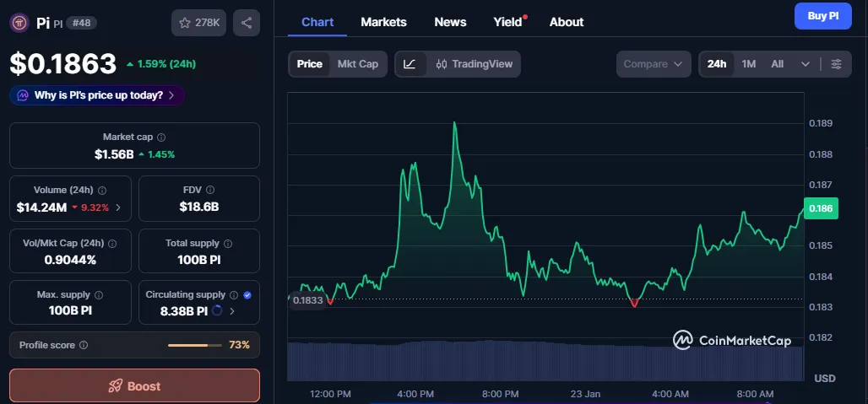Click the $18.6B FDV value

[x=198, y=207]
